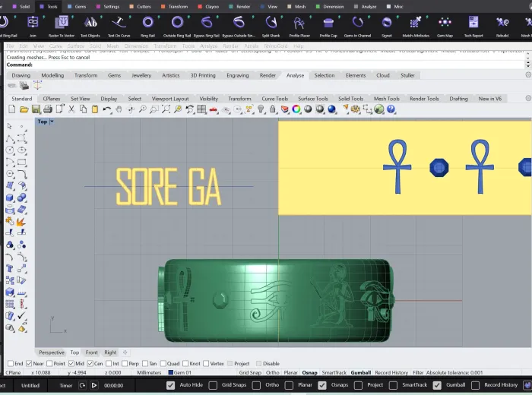Viewport: 532px width, 395px height.
Task: Open the Millimeters units selector
Action: coord(149,373)
